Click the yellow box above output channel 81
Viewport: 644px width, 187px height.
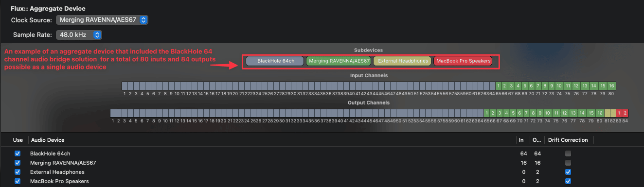pos(607,113)
